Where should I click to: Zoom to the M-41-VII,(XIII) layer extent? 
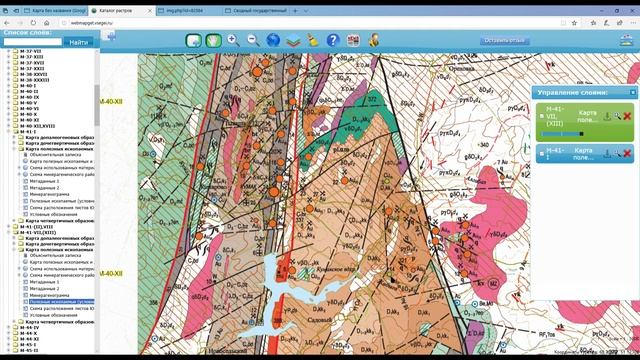(x=617, y=116)
